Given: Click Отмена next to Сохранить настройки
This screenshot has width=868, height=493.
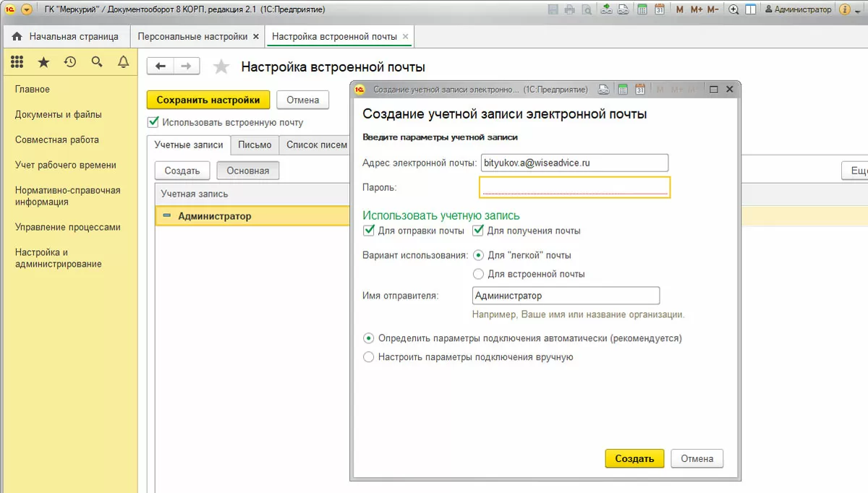Looking at the screenshot, I should point(303,100).
